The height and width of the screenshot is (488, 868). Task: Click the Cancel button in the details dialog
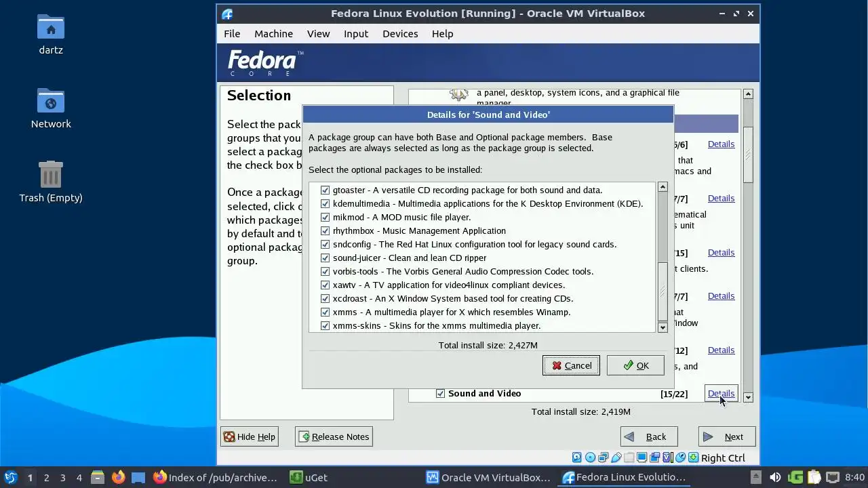pos(571,365)
